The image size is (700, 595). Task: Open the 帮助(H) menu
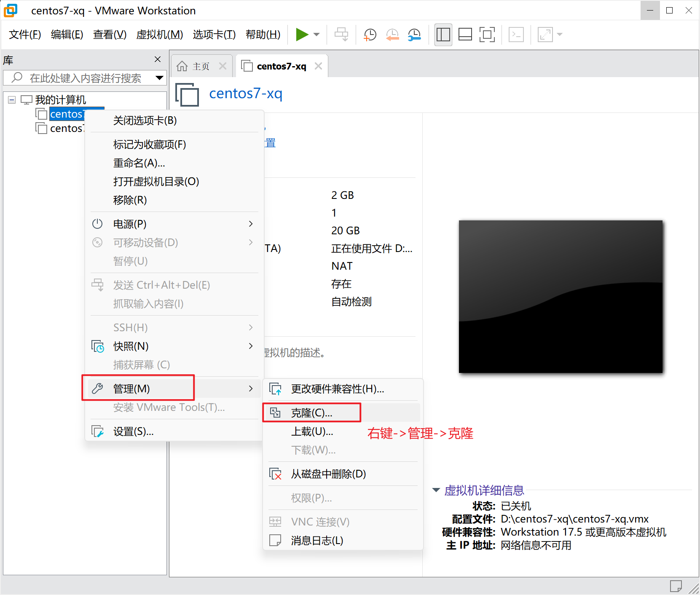(x=263, y=35)
